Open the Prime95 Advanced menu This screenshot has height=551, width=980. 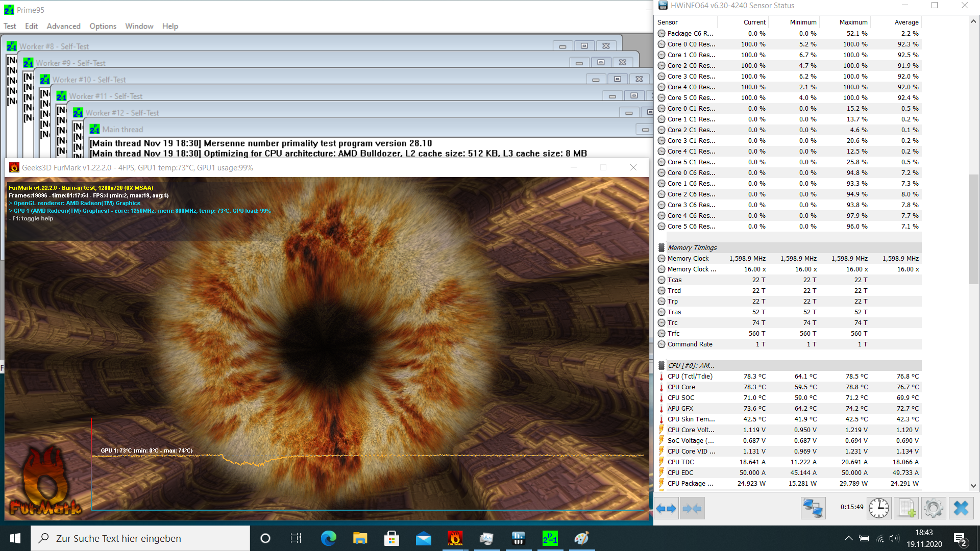tap(64, 26)
